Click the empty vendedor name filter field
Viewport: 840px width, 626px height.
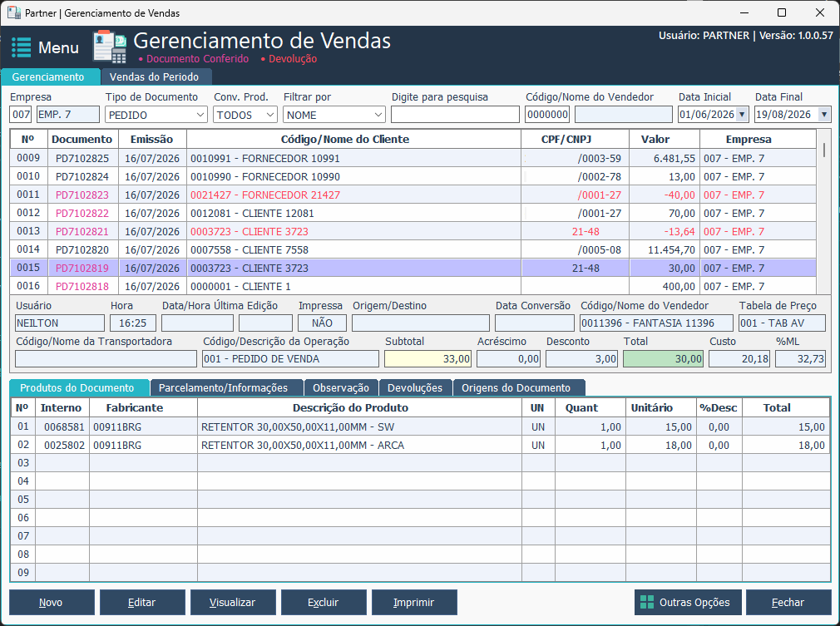[x=623, y=115]
